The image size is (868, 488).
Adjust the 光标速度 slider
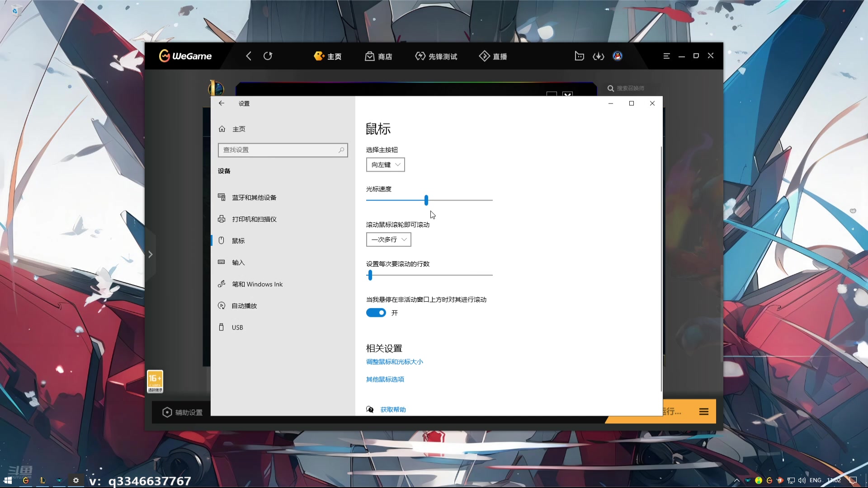[x=426, y=200]
